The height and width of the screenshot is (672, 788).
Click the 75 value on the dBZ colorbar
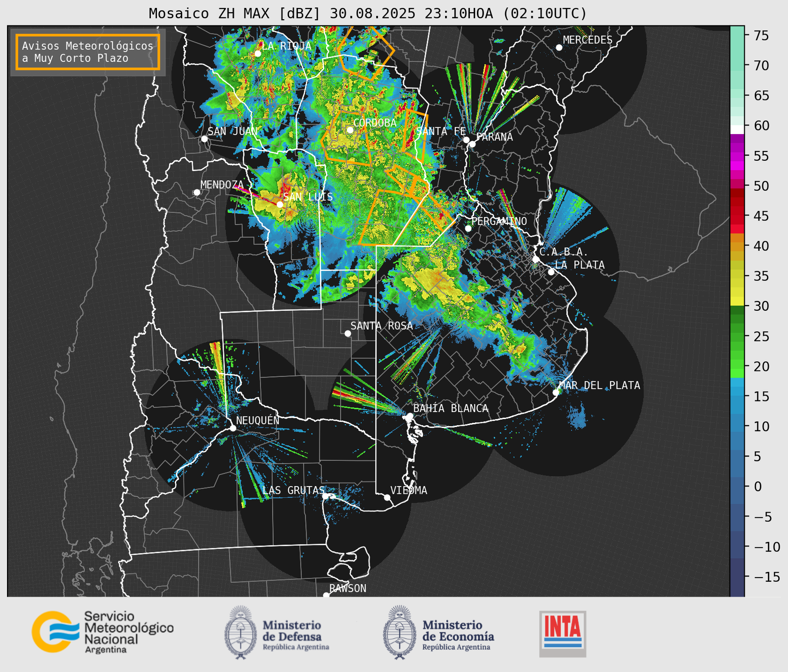coord(761,36)
